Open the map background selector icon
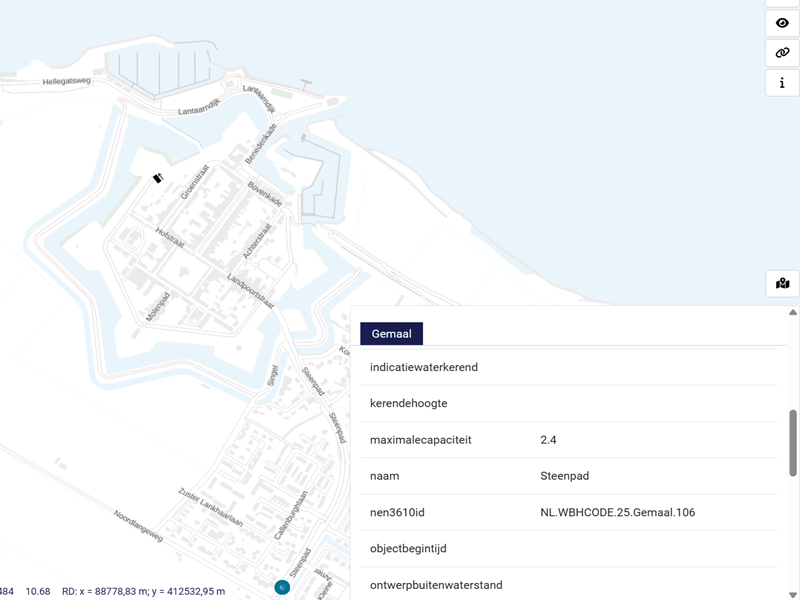Screen dimensions: 800x600 point(782,284)
